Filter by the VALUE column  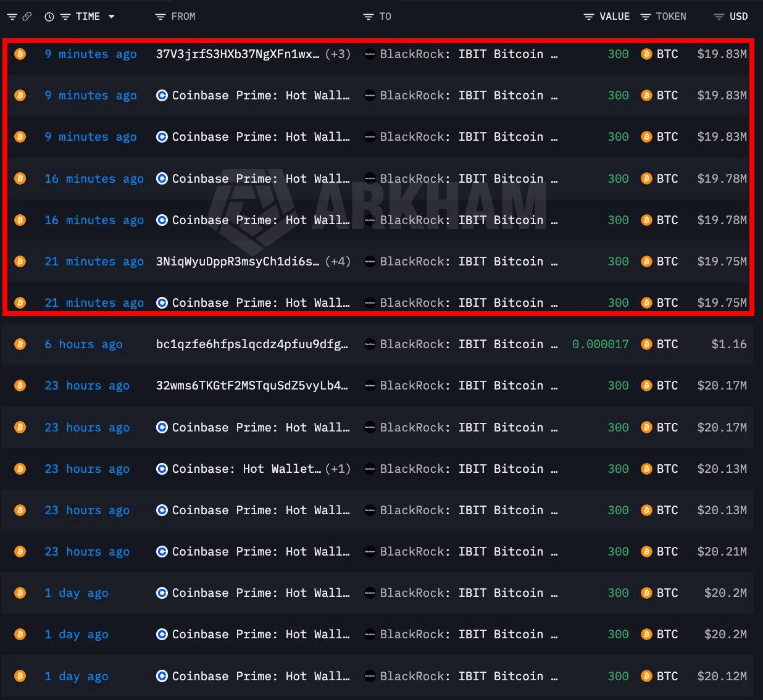coord(589,17)
